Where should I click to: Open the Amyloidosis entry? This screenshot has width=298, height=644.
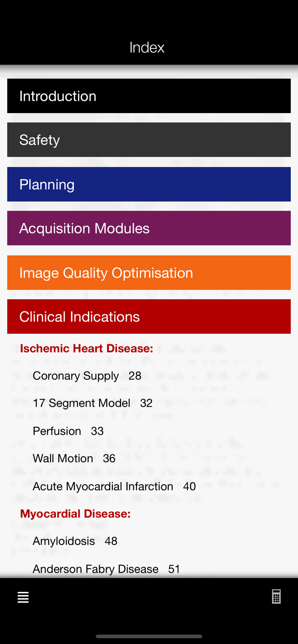(75, 541)
